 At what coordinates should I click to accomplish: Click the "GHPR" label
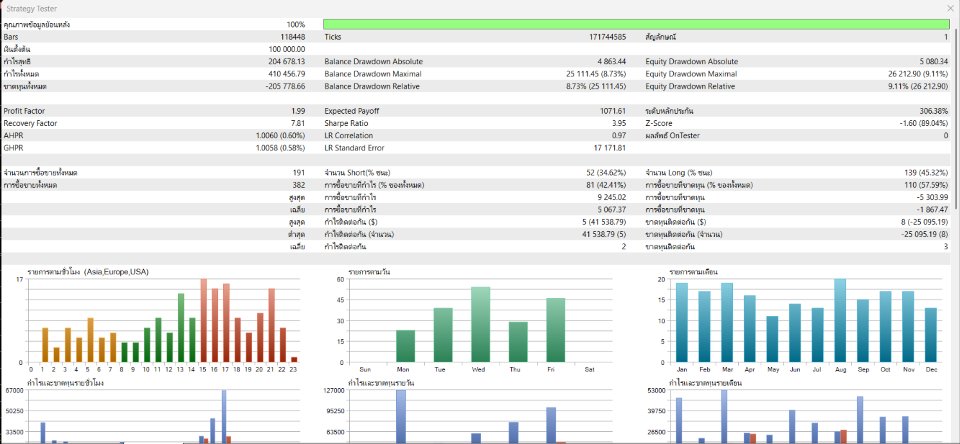pos(12,148)
